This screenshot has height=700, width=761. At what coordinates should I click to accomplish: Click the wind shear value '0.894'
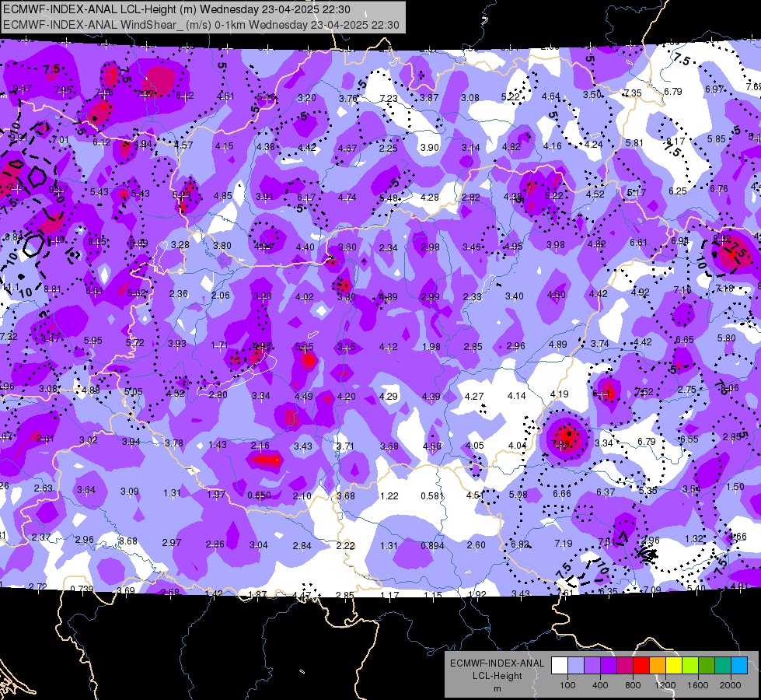432,545
